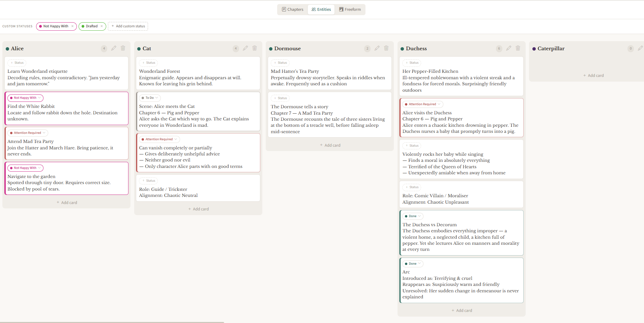Add card to the Cat column
The image size is (644, 323).
pos(198,209)
